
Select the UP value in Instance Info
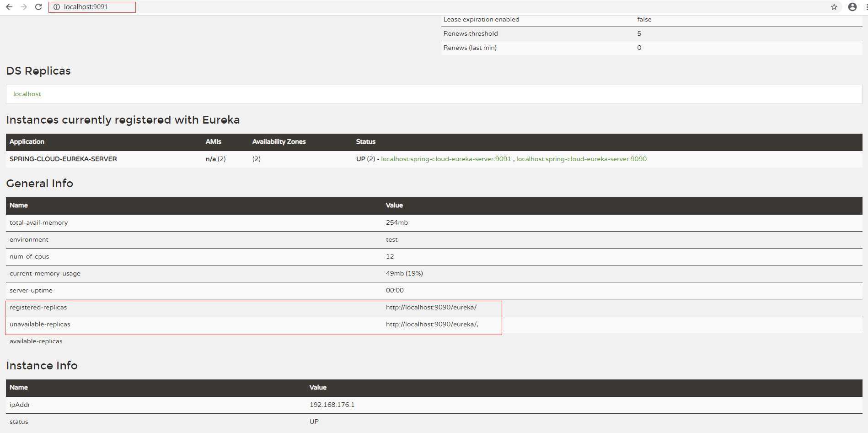click(314, 422)
